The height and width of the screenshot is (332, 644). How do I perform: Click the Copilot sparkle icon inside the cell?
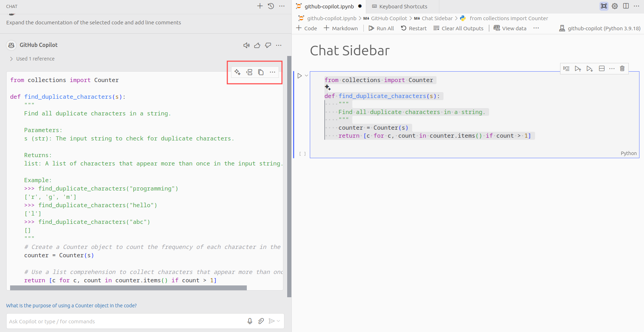click(x=328, y=88)
